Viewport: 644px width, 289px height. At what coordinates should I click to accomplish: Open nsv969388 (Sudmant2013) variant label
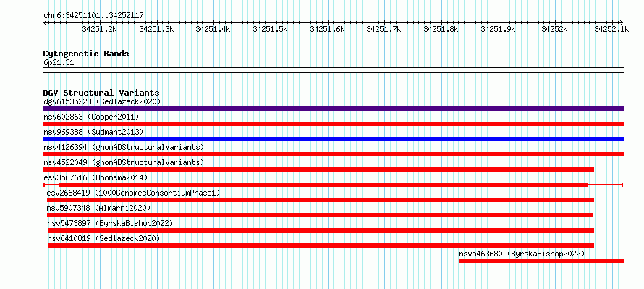[x=93, y=132]
